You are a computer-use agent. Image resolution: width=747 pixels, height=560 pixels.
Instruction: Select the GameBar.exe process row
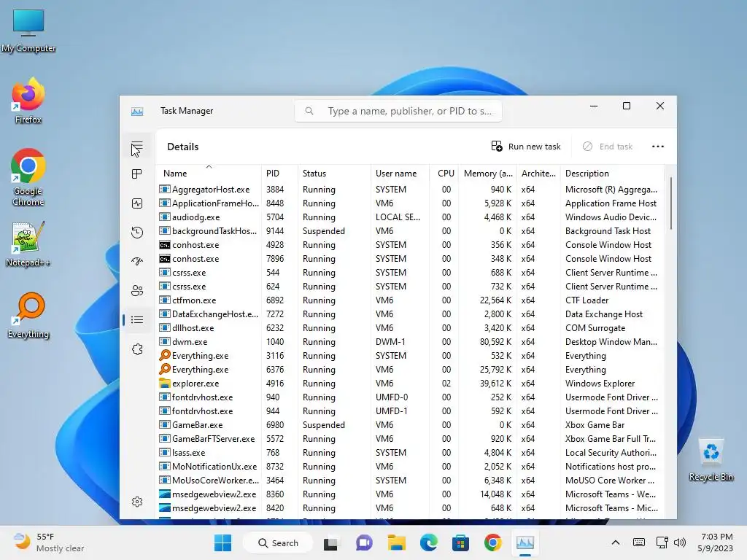coord(410,425)
